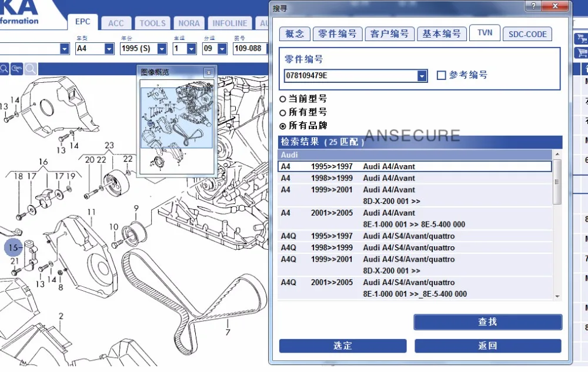Click part callout 21 in the diagram
The width and height of the screenshot is (588, 372).
[15, 261]
